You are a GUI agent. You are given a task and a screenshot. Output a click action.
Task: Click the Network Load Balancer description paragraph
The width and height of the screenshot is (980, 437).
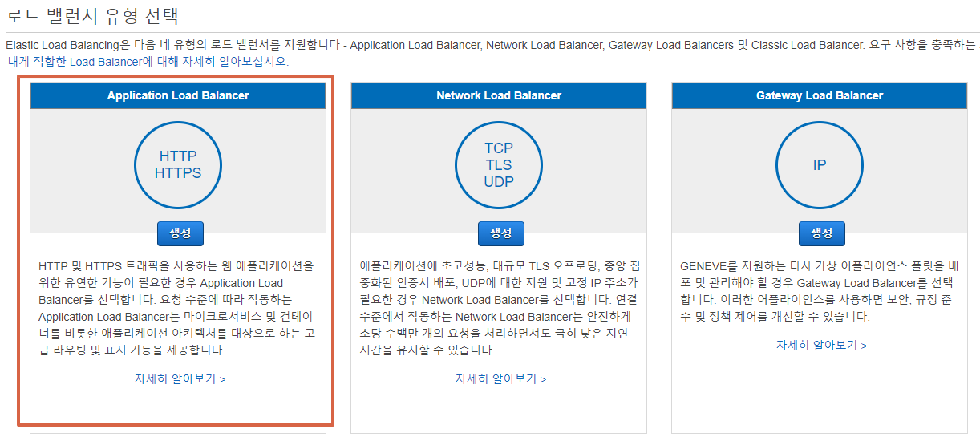tap(499, 307)
